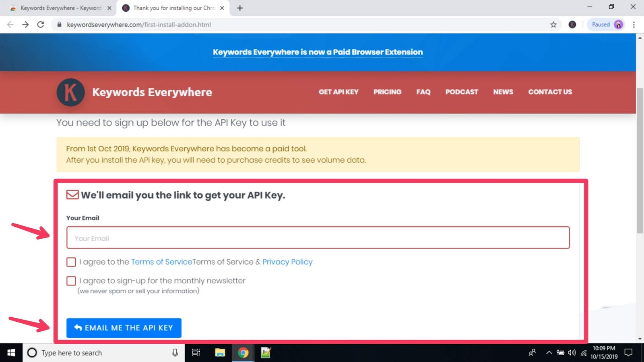Click the EMAIL ME THE API KEY button
Screen dimensions: 644x362
coord(124,328)
